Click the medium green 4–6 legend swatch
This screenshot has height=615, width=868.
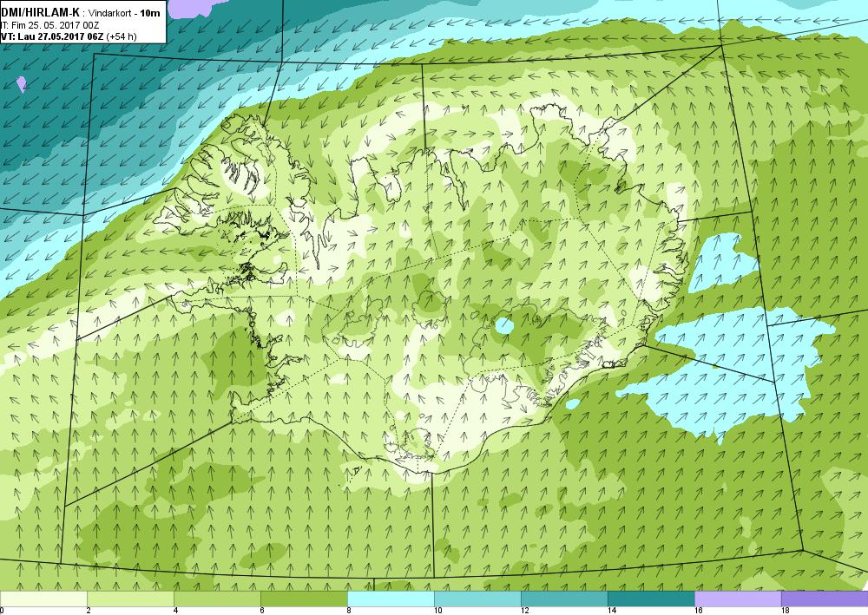217,599
